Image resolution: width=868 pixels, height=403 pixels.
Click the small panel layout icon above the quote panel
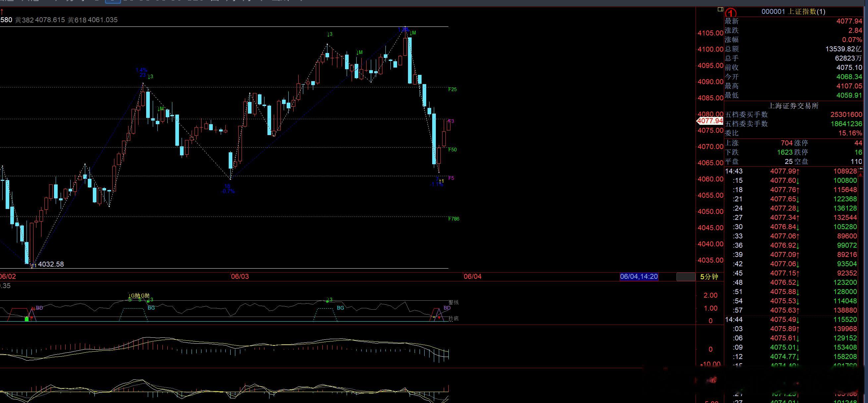[x=721, y=9]
